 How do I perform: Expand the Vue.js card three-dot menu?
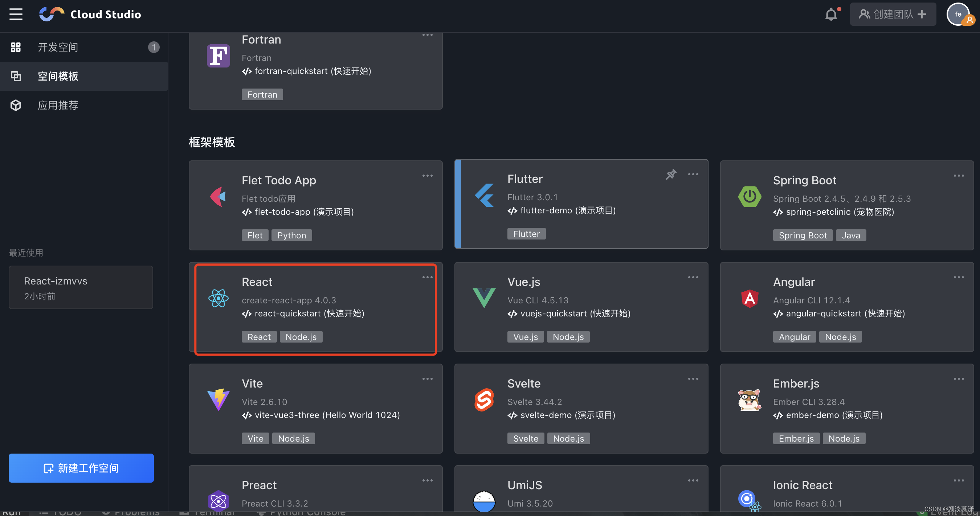(x=693, y=277)
